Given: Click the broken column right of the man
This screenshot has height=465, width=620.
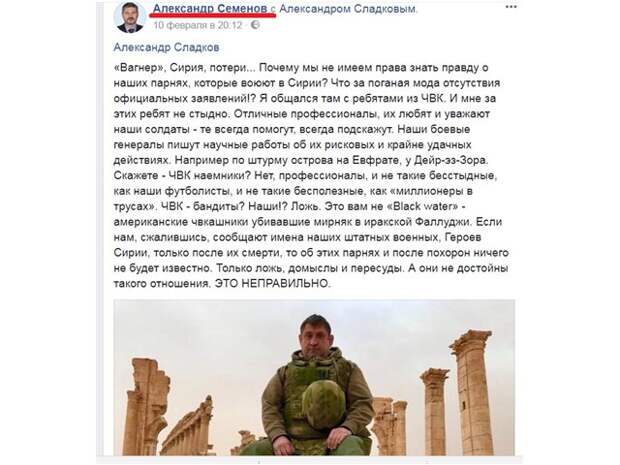Looking at the screenshot, I should 391,427.
